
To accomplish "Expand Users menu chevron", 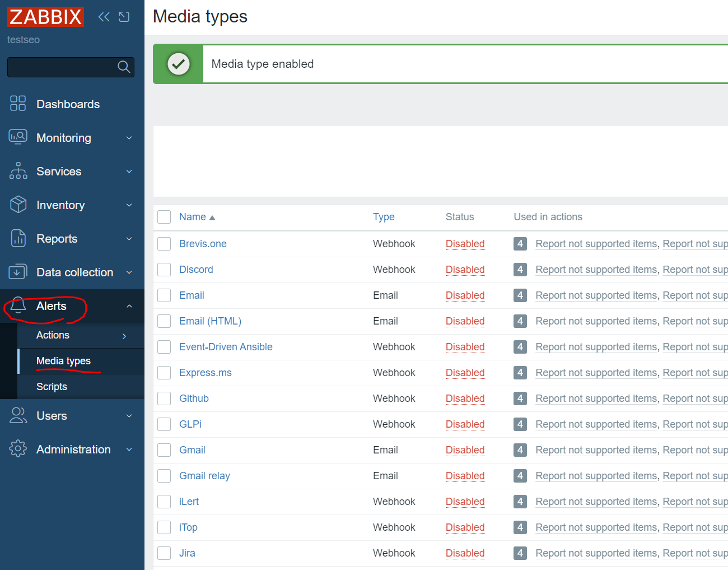I will [x=129, y=416].
